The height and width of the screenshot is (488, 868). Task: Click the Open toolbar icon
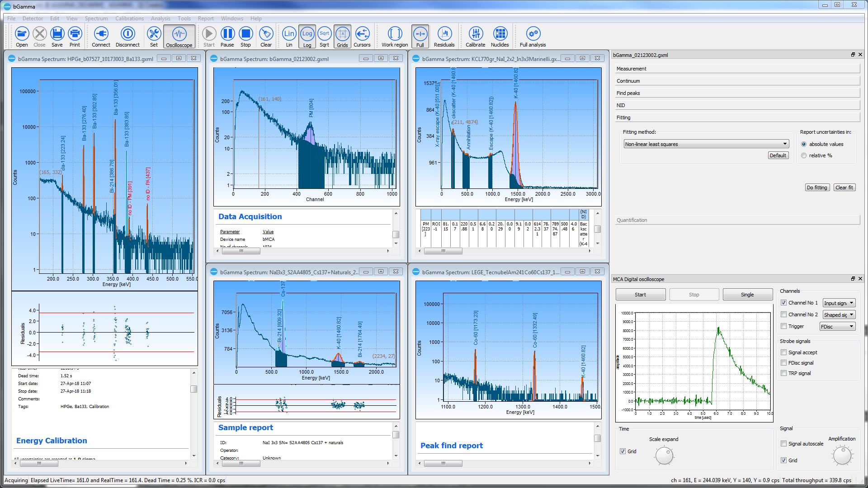click(x=22, y=37)
